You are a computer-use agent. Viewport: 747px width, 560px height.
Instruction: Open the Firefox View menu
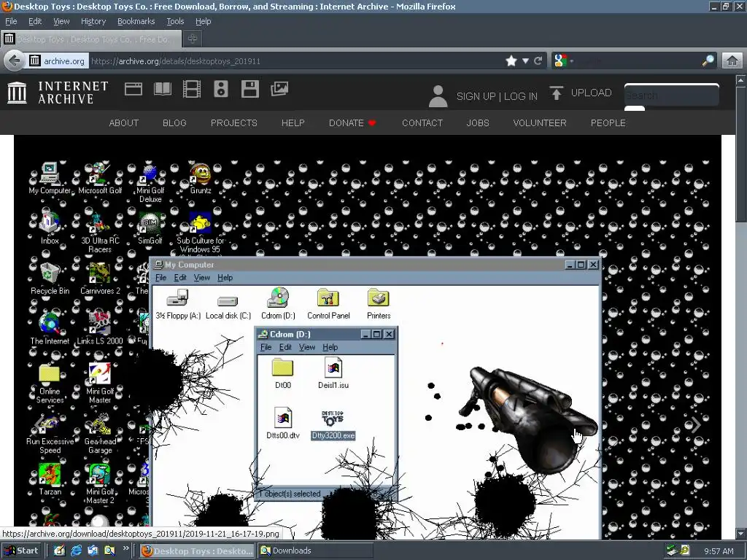tap(61, 21)
